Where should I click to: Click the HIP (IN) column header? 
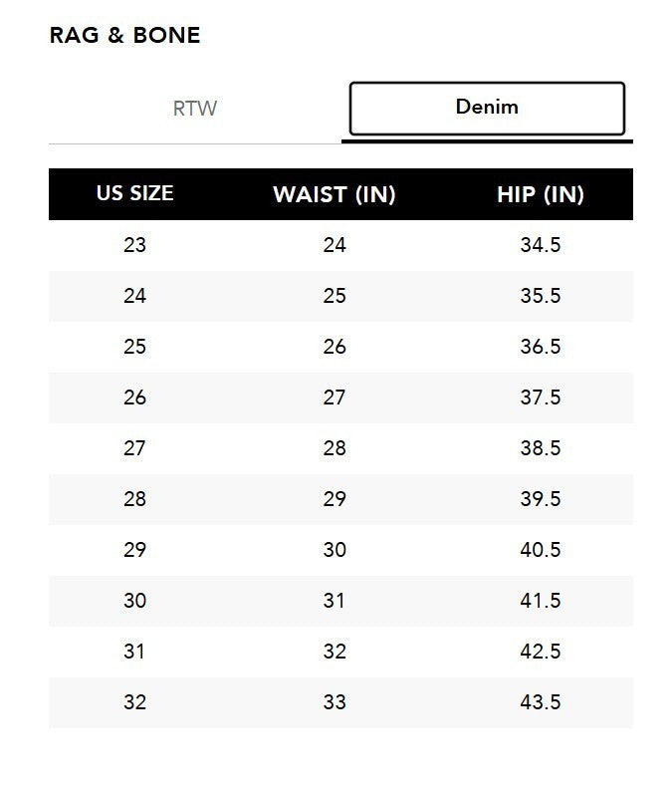[541, 194]
